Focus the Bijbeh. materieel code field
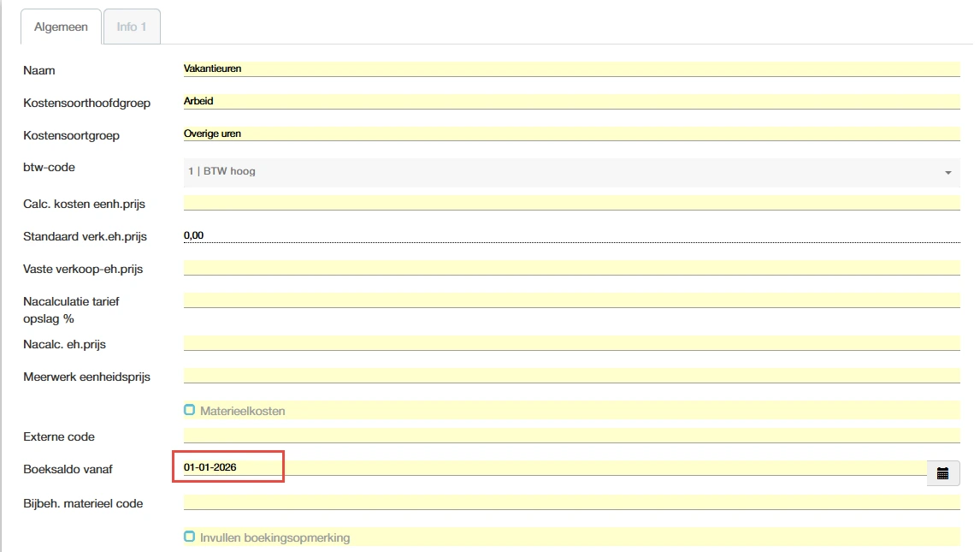The height and width of the screenshot is (552, 980). pos(571,502)
